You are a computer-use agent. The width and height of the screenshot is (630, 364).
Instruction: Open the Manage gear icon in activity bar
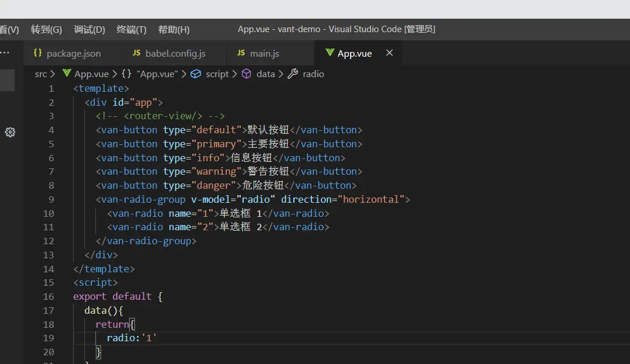point(10,132)
